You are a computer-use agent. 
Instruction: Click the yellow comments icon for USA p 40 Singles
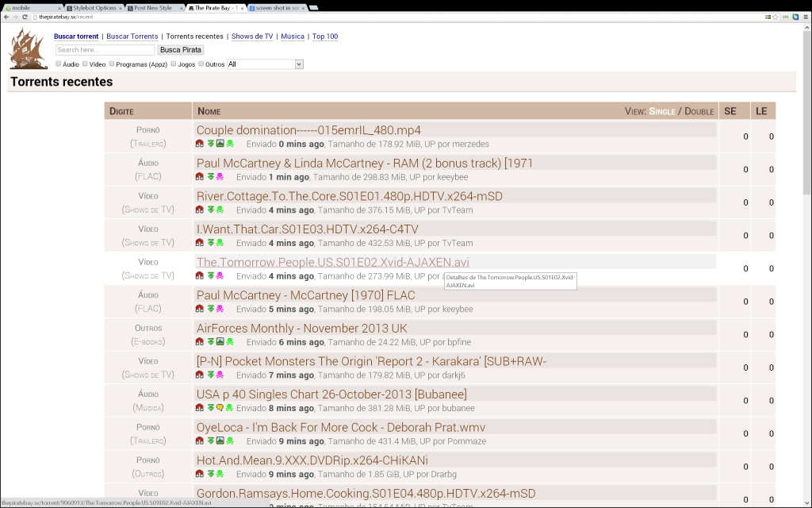(220, 408)
